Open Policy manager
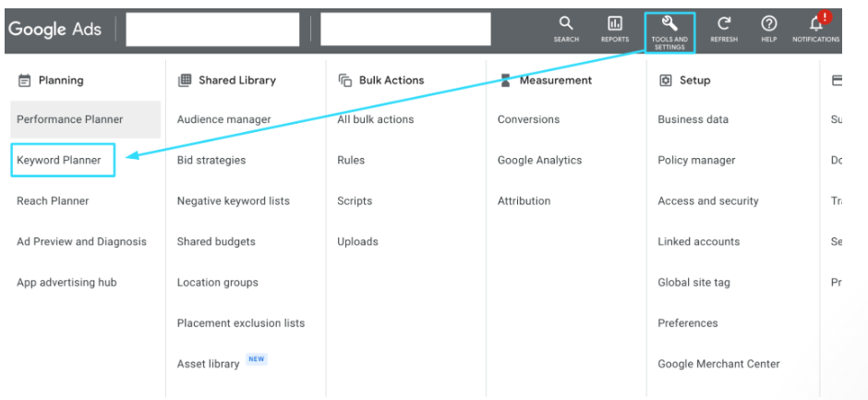This screenshot has height=400, width=868. coord(696,160)
